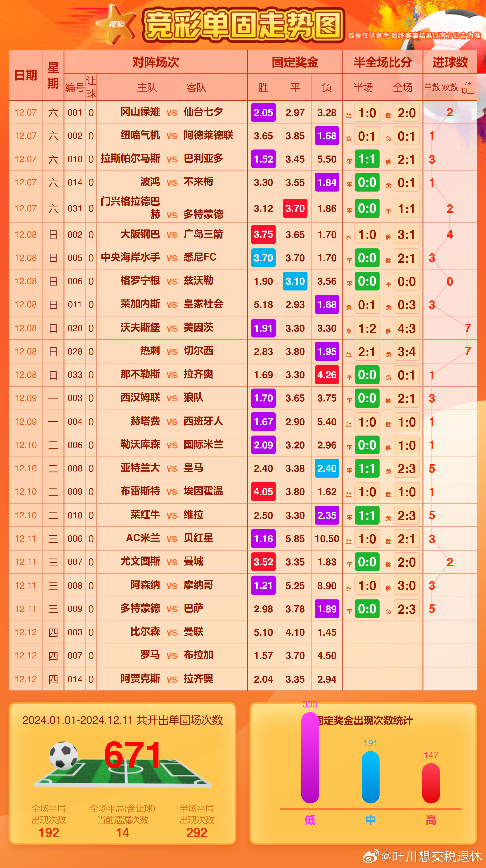Click the 进球数 column header

[x=450, y=62]
